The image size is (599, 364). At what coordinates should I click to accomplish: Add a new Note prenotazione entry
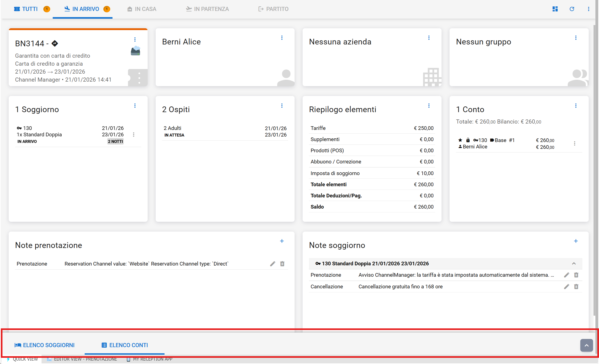point(282,241)
